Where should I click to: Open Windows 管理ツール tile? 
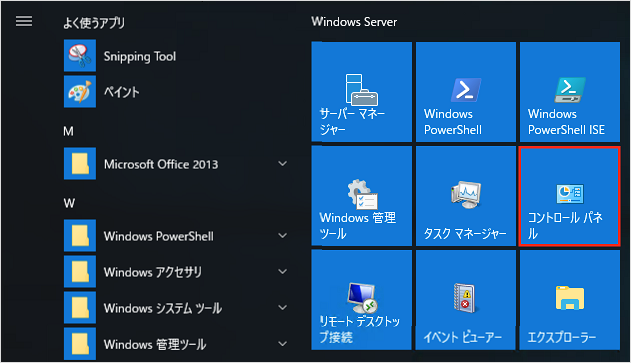361,196
